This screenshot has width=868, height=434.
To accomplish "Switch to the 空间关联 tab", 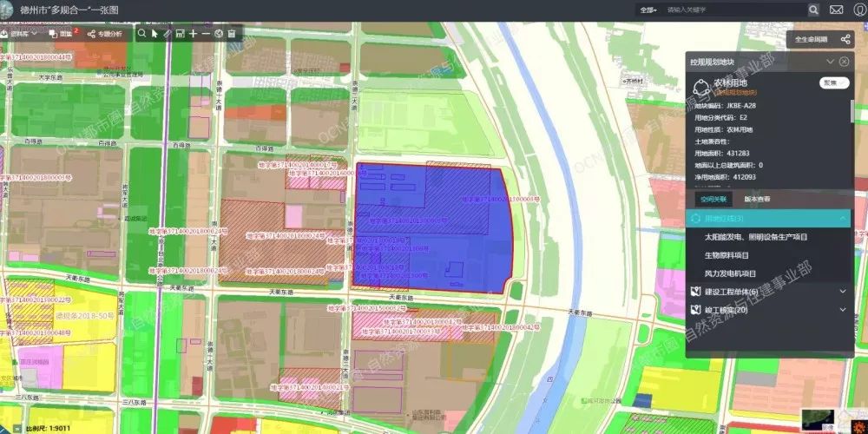I will [713, 199].
